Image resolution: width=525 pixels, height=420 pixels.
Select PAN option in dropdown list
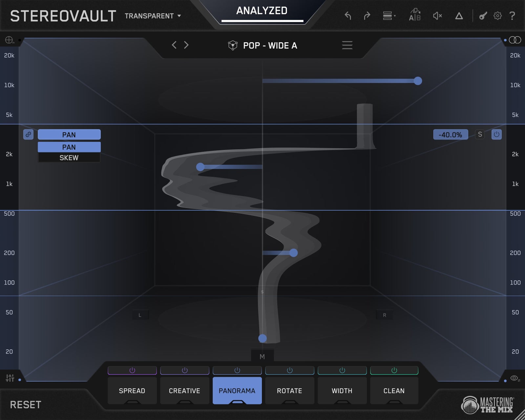click(x=69, y=147)
